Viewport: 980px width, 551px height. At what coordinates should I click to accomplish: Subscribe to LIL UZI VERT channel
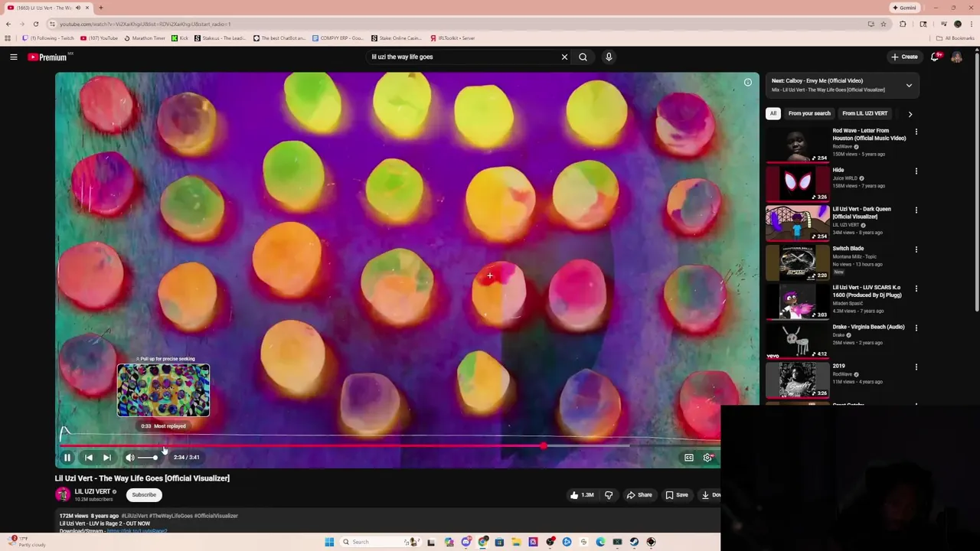[144, 495]
